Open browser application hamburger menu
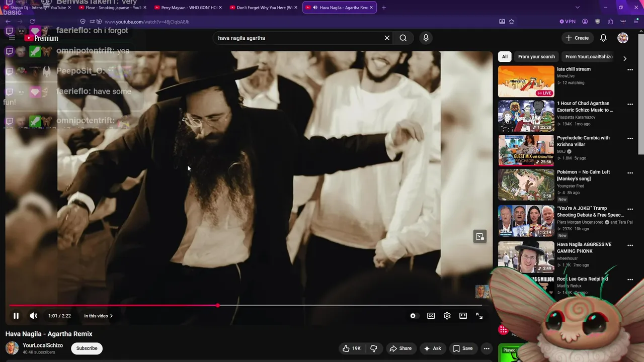The image size is (644, 362). pos(636,22)
